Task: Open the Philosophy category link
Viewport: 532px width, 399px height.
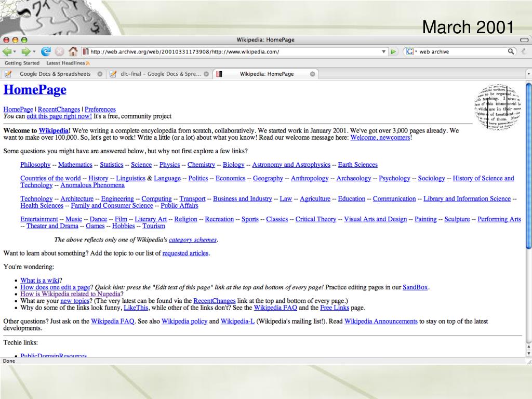Action: pyautogui.click(x=35, y=165)
